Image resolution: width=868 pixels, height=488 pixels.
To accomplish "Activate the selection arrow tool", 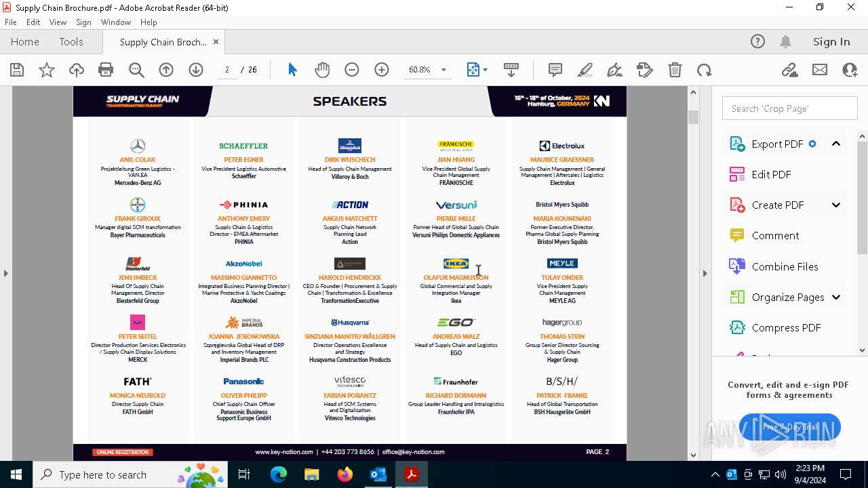I will pyautogui.click(x=292, y=70).
